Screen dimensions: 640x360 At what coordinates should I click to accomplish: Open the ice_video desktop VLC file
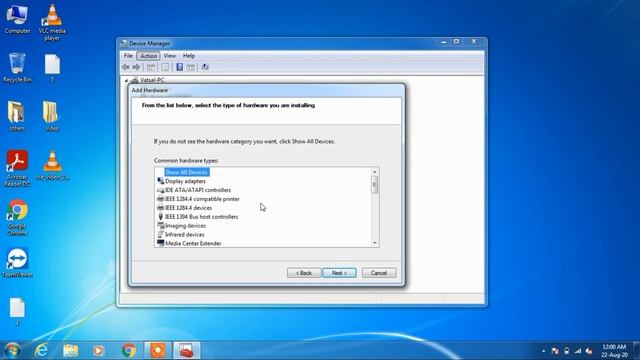(52, 165)
